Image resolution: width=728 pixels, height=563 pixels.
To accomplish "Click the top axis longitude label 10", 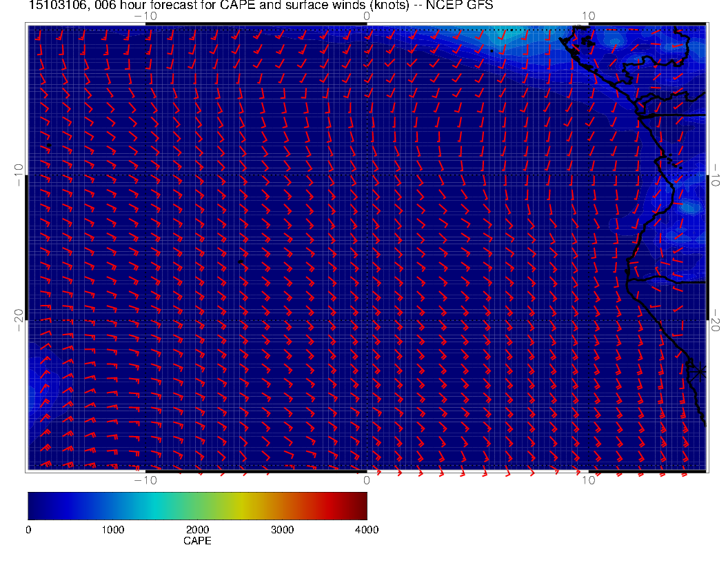I will click(x=588, y=17).
